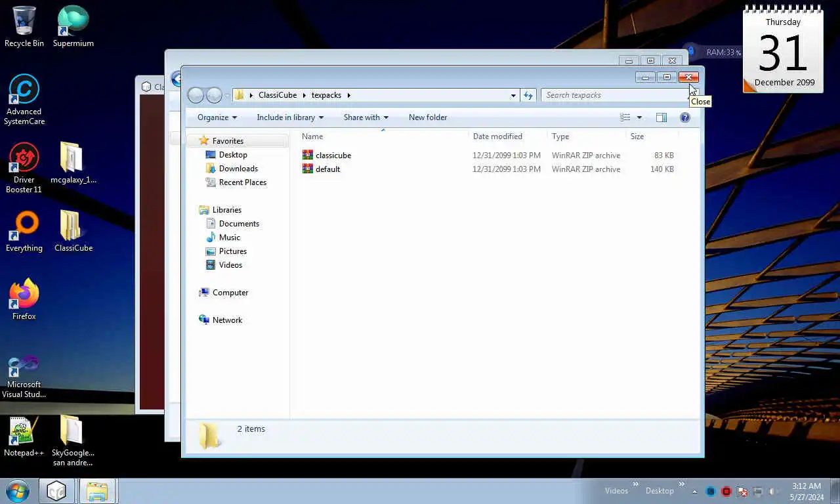The image size is (840, 504).
Task: Open Recent Places in navigation pane
Action: 243,182
